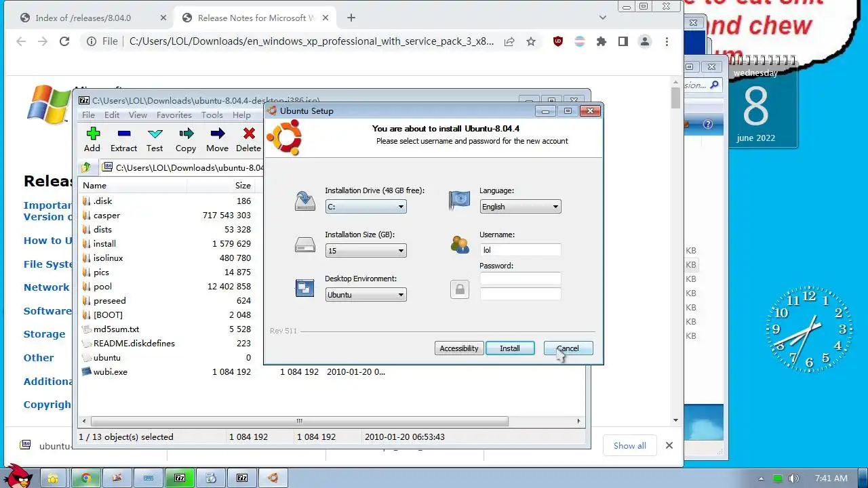
Task: Open the Installation Drive dropdown
Action: point(366,206)
